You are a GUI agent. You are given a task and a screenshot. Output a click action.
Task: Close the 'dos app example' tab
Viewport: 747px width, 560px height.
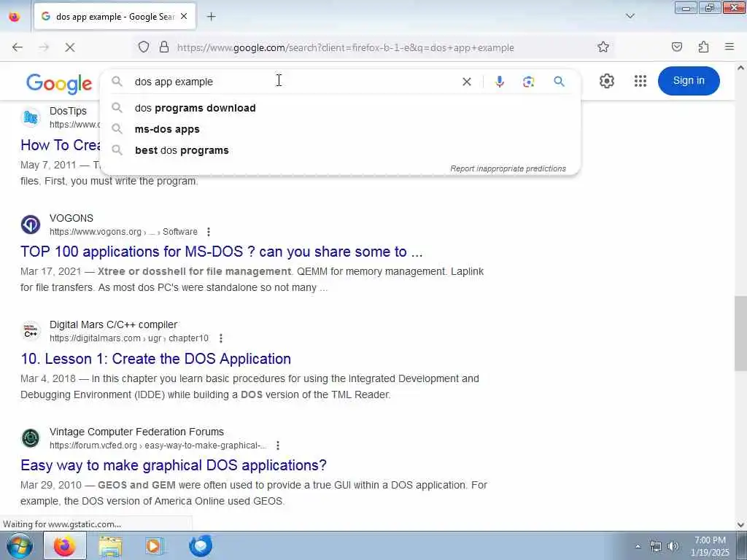[184, 16]
